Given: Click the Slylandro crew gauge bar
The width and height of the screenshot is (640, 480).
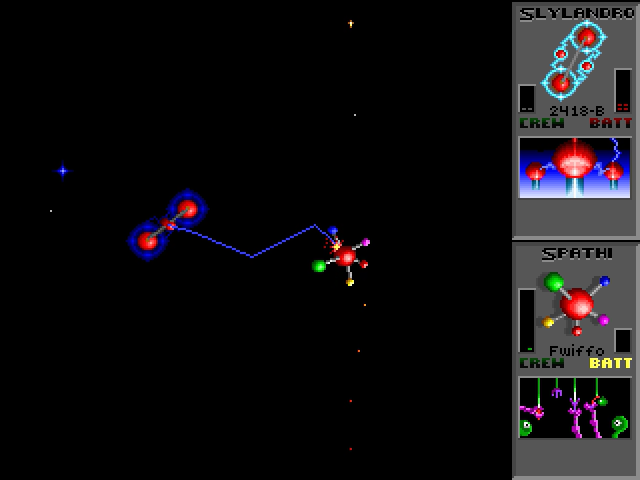Looking at the screenshot, I should click(x=527, y=98).
